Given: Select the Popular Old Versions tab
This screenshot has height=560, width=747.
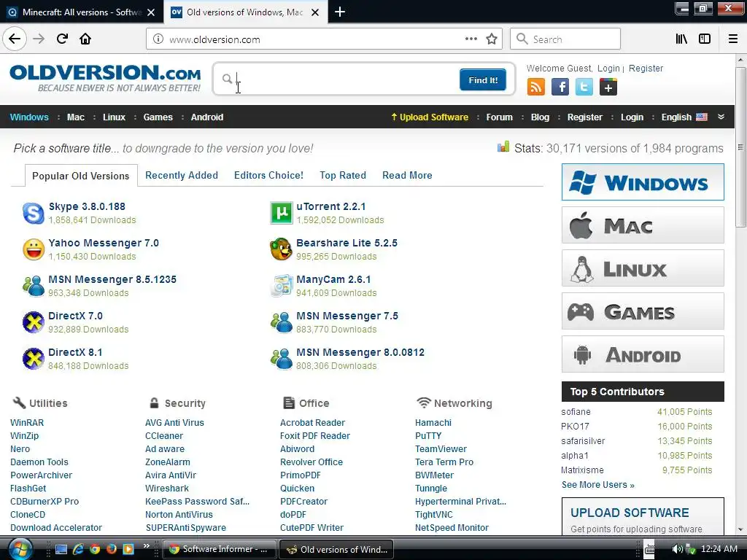Looking at the screenshot, I should (x=80, y=176).
